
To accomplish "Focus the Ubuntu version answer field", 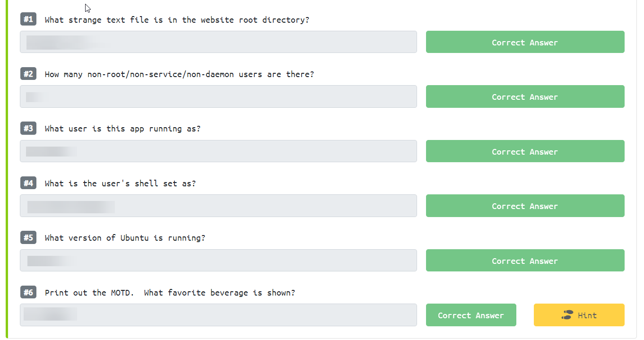I will (218, 261).
